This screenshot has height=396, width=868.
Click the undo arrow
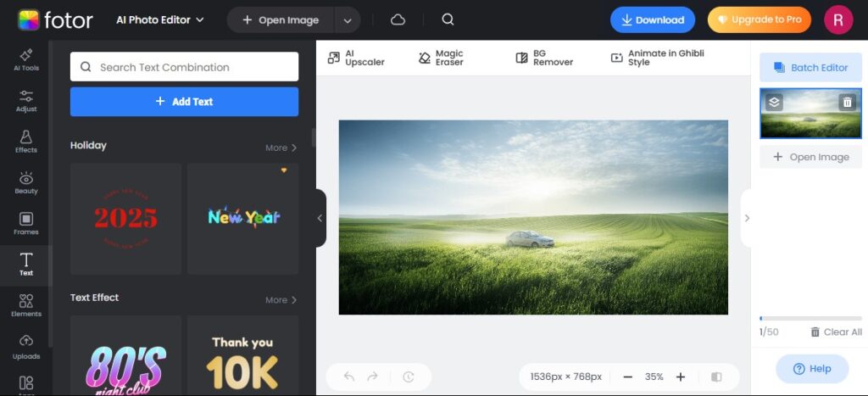coord(348,376)
